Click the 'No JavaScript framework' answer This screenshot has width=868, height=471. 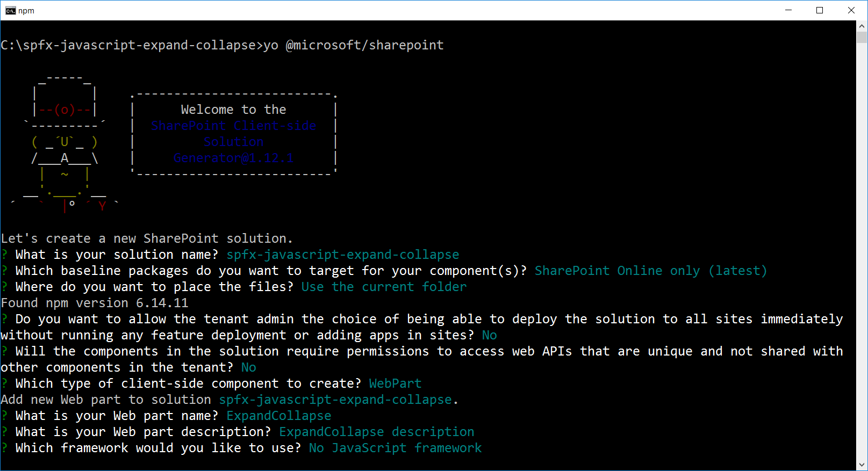(x=395, y=448)
